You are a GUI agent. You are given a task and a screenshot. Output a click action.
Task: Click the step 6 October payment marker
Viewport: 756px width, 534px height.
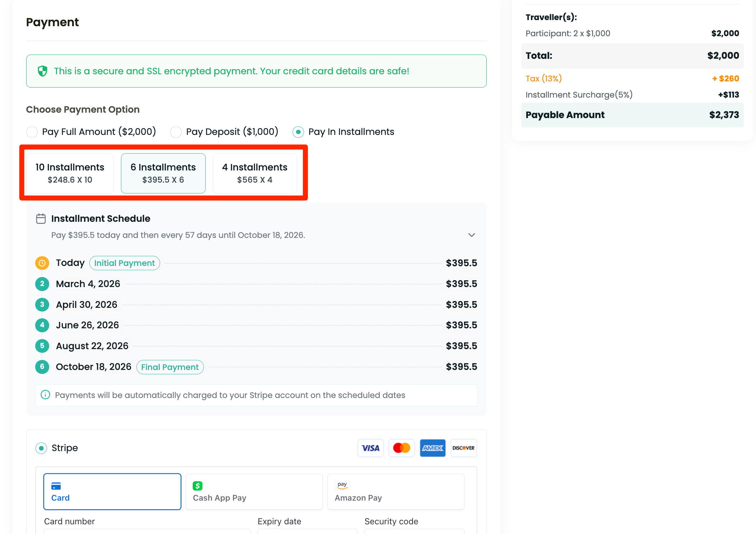(x=42, y=367)
